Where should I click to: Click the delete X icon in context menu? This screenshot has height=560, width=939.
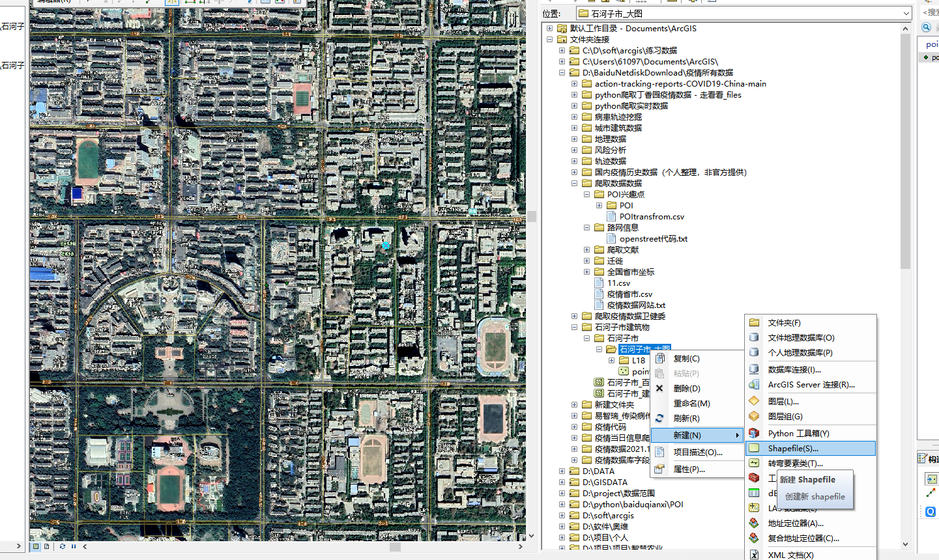tap(659, 388)
